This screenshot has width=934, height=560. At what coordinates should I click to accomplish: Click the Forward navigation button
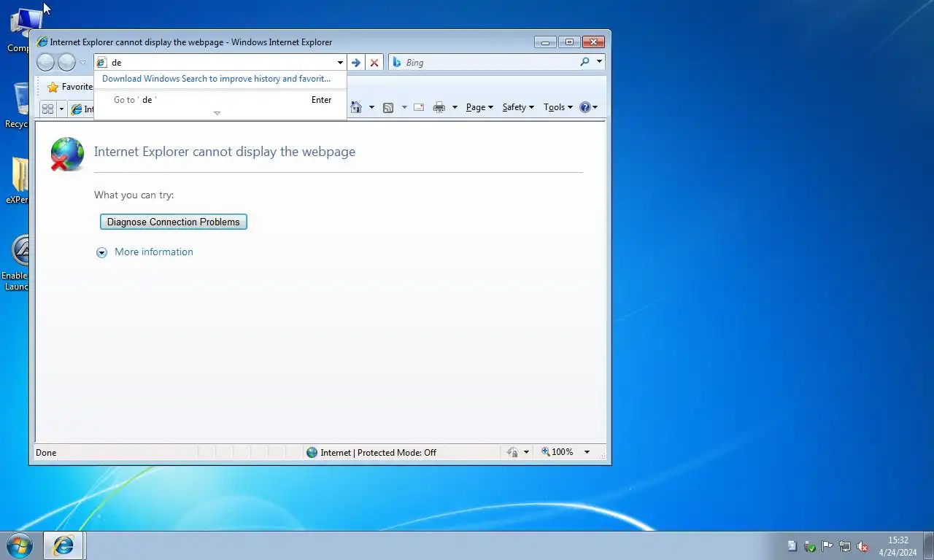(66, 63)
